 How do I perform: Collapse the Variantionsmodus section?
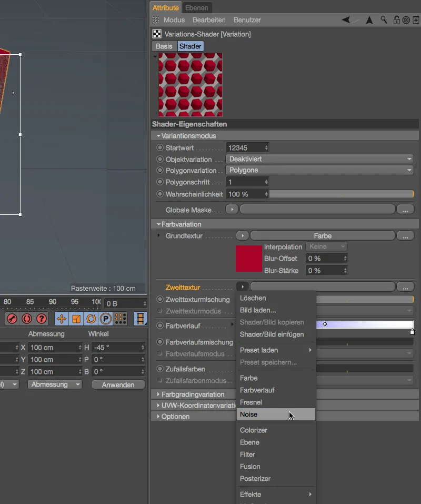pos(158,136)
